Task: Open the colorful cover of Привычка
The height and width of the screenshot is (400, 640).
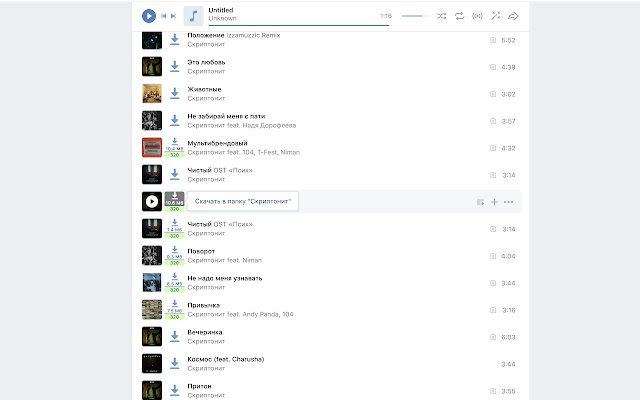Action: (x=152, y=309)
